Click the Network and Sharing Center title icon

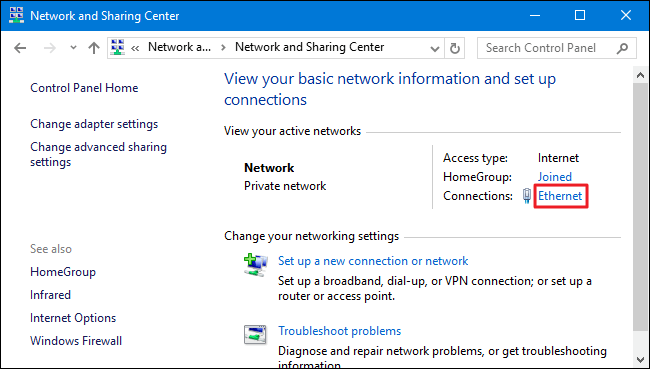pyautogui.click(x=17, y=15)
